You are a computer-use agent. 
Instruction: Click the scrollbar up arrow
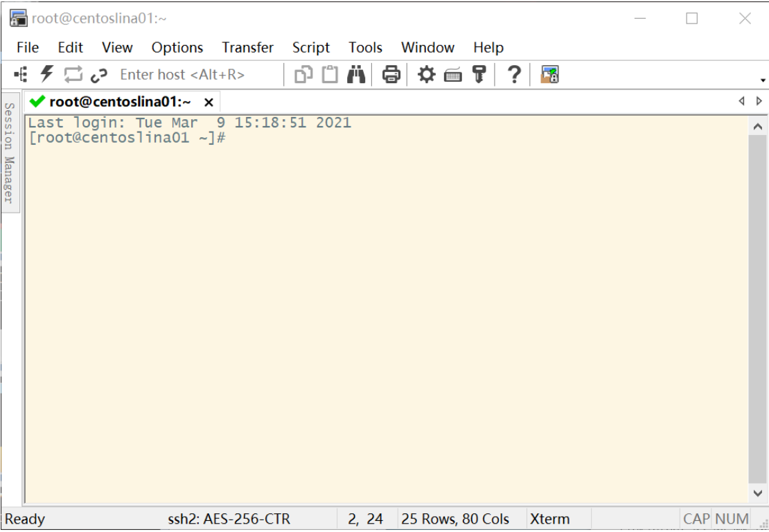(x=758, y=127)
